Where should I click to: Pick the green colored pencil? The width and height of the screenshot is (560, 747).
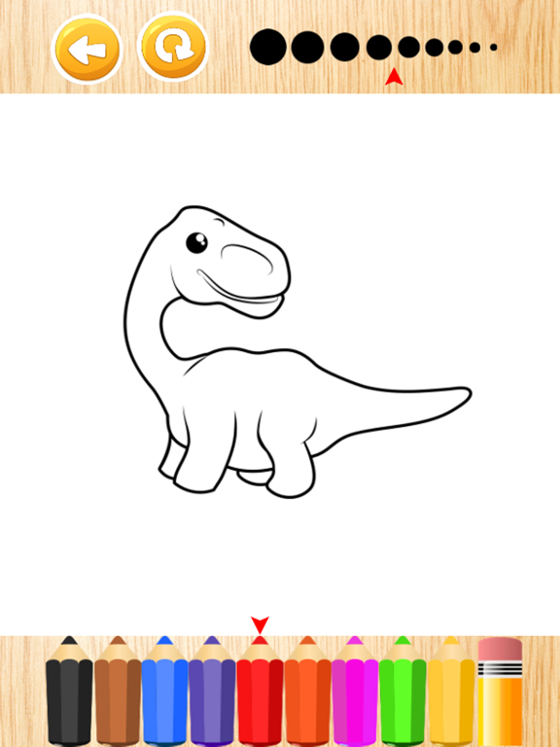pyautogui.click(x=402, y=692)
